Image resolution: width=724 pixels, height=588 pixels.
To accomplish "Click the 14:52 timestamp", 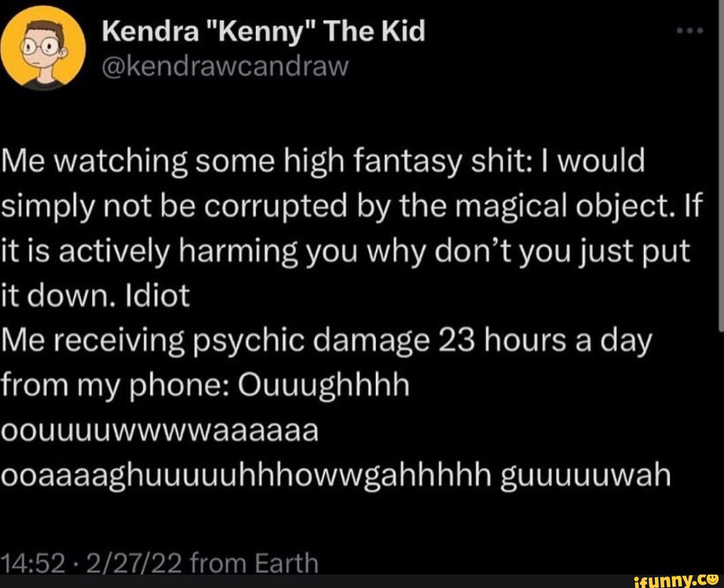I will point(32,563).
